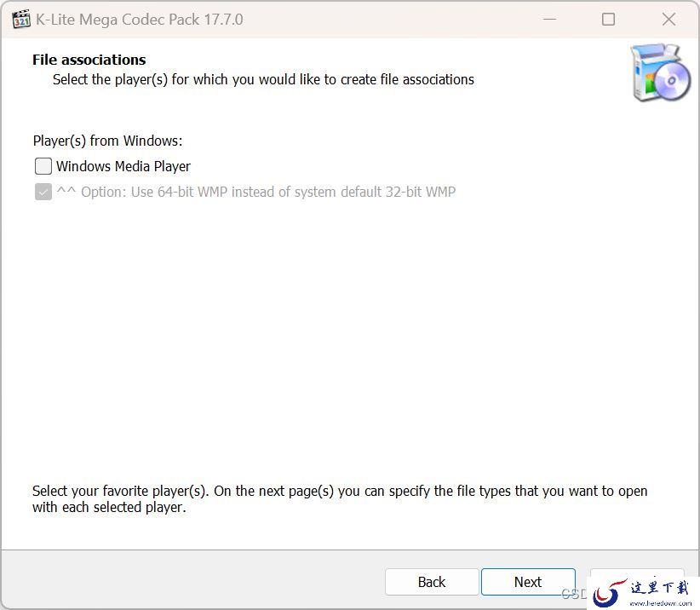This screenshot has height=610, width=700.
Task: Toggle the 64-bit WMP option checkbox
Action: click(43, 192)
